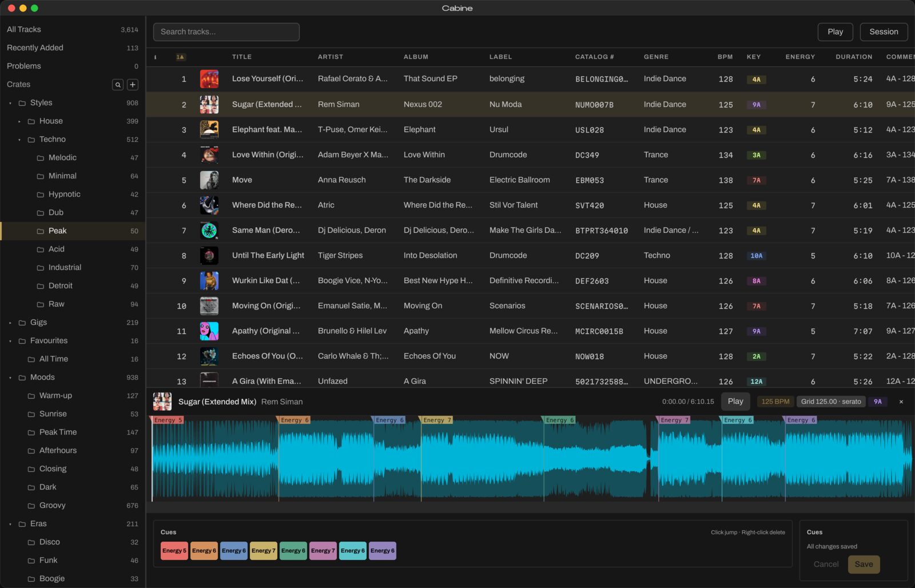
Task: Select the 9A key badge in player
Action: (x=877, y=402)
